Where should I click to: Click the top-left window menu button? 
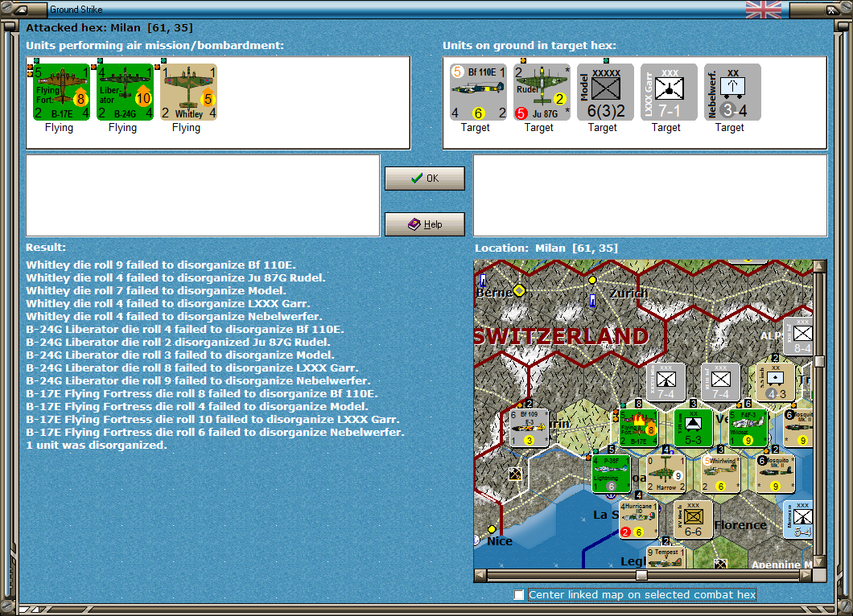coord(19,9)
